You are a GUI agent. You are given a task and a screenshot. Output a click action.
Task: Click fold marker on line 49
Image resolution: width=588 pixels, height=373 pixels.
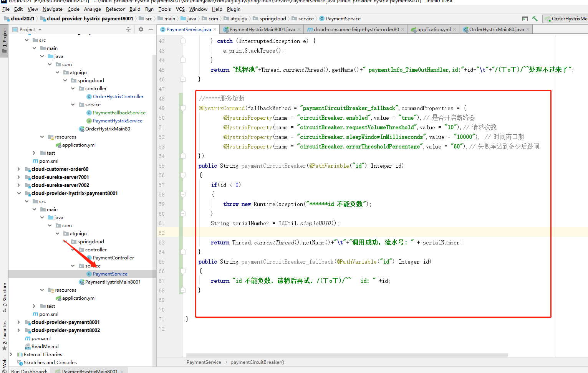coord(183,108)
